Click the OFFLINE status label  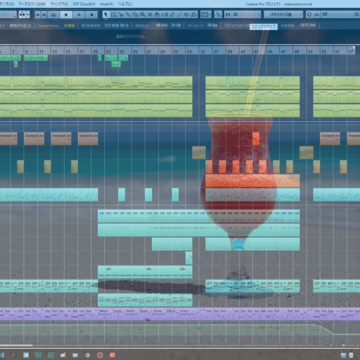(307, 25)
